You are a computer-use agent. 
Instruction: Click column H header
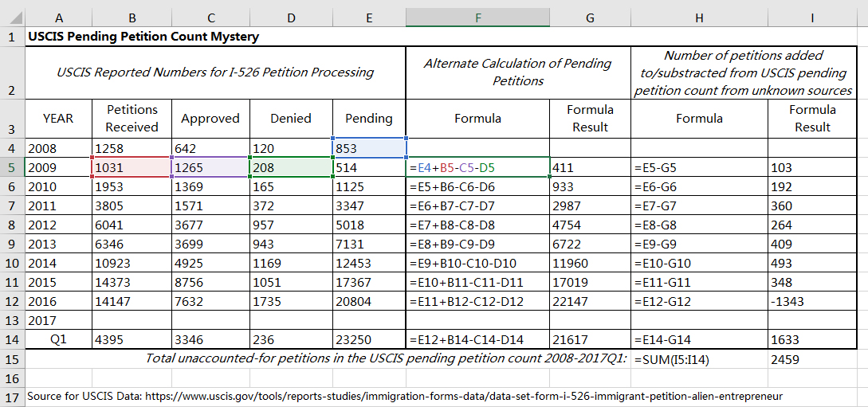699,18
